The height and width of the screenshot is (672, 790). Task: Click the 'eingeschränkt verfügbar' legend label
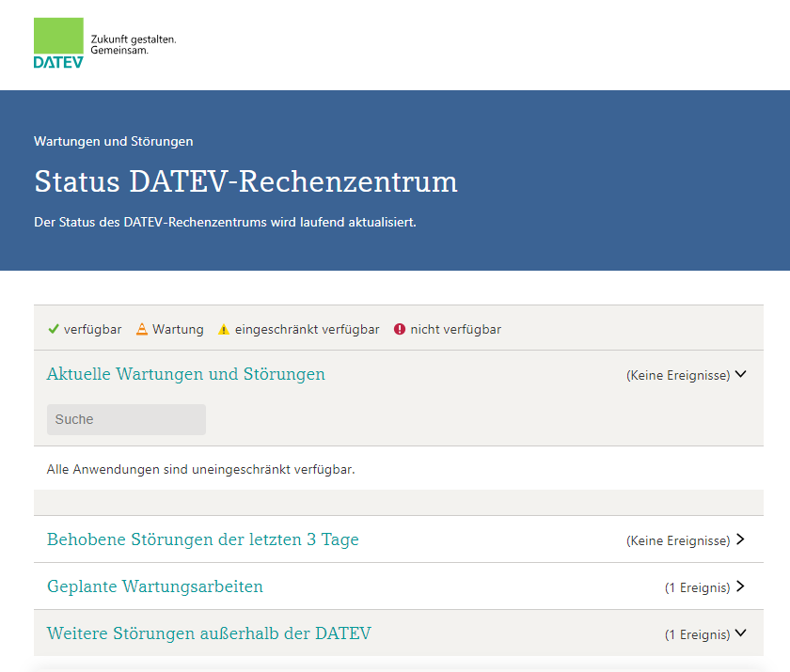[307, 330]
